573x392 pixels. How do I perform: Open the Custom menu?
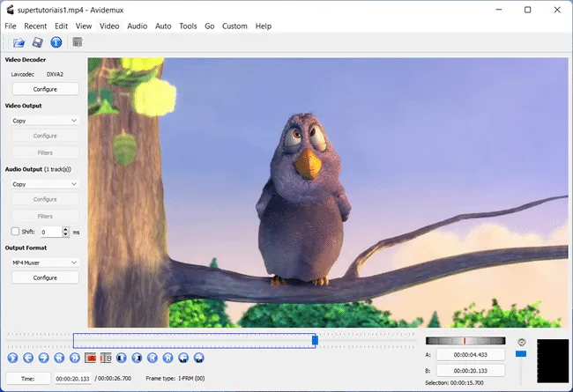click(x=234, y=26)
